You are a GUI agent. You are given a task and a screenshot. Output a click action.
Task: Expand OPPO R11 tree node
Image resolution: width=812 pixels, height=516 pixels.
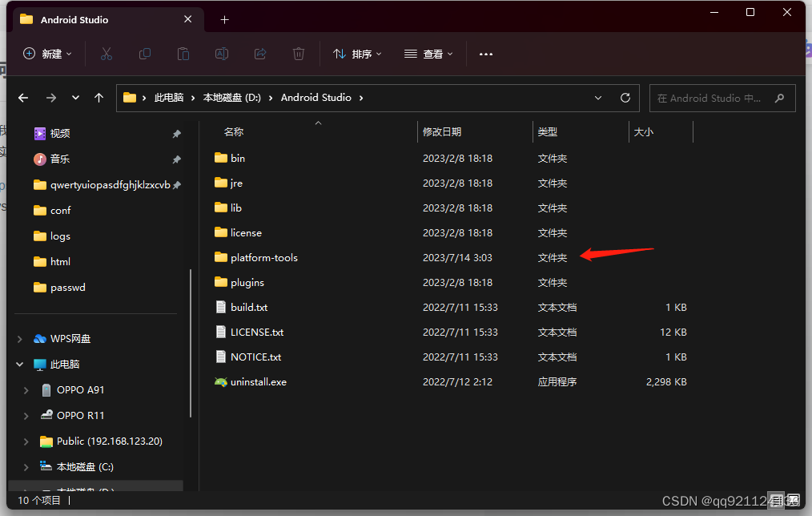pos(26,416)
